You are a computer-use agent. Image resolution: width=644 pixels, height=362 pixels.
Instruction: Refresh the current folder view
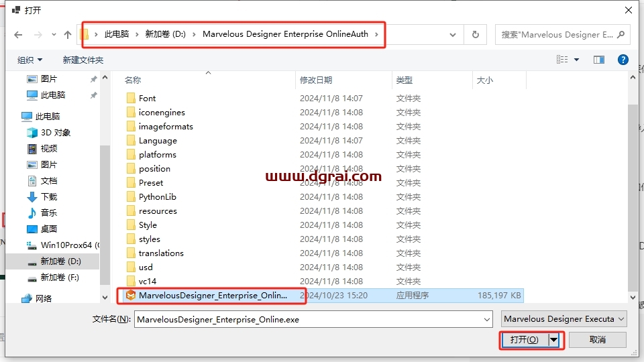[x=475, y=34]
